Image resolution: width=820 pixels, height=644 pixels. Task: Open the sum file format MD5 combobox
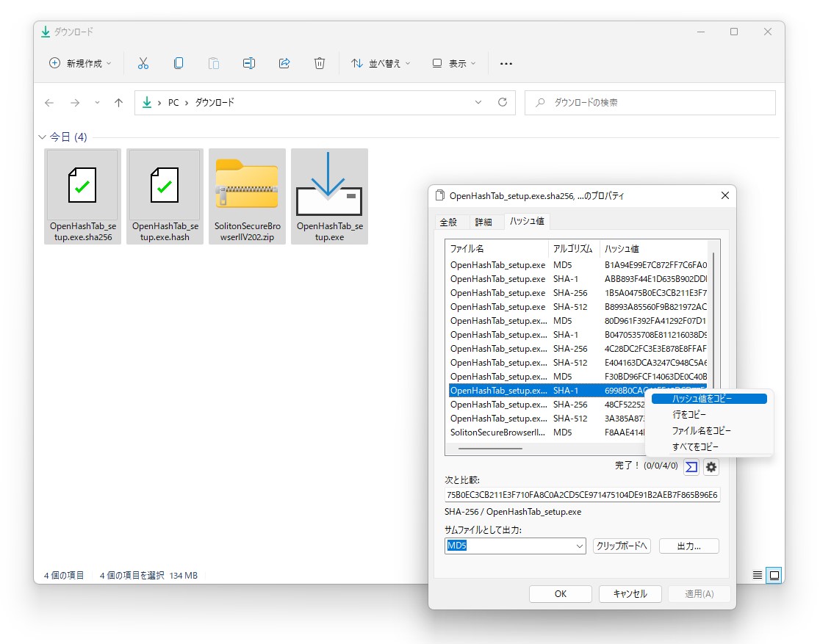tap(515, 546)
